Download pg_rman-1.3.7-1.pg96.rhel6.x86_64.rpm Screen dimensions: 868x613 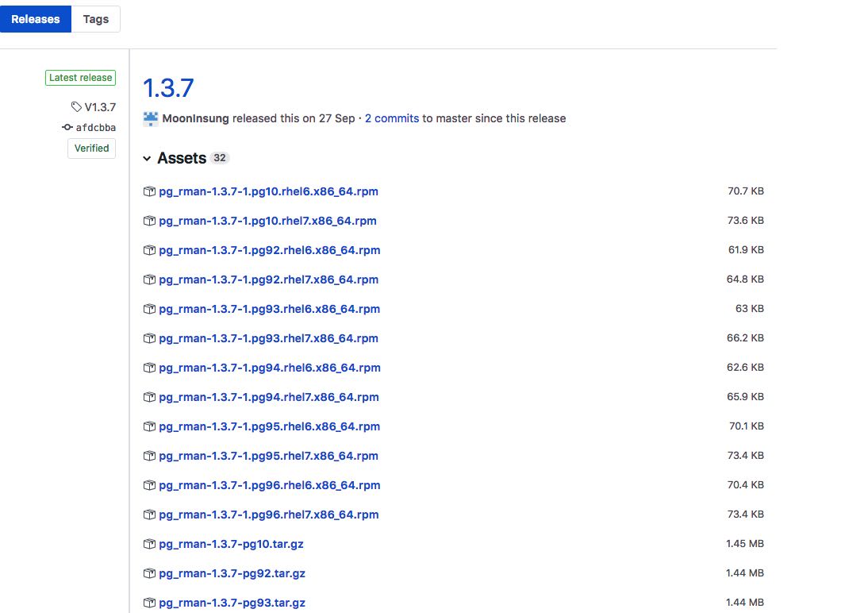(270, 485)
